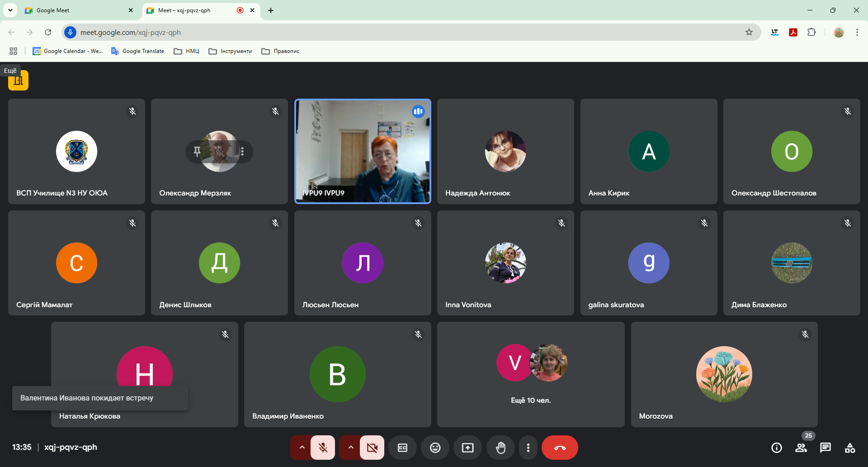Image resolution: width=868 pixels, height=467 pixels.
Task: Open the Google Translate bookmark
Action: tap(138, 51)
